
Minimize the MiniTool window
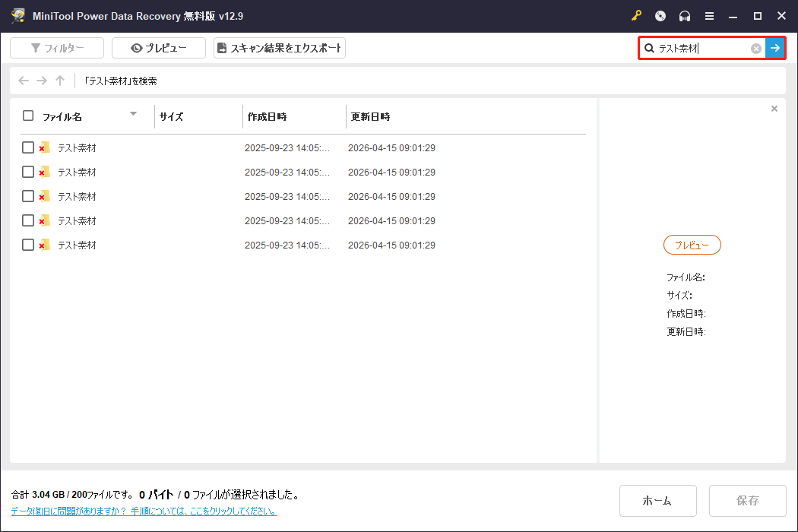(733, 16)
